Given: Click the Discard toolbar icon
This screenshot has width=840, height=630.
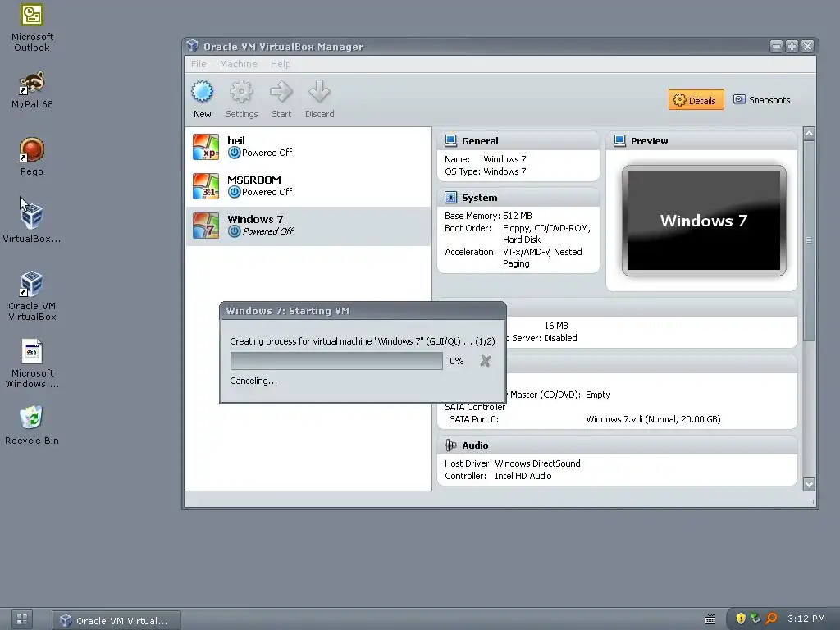Looking at the screenshot, I should [x=319, y=92].
